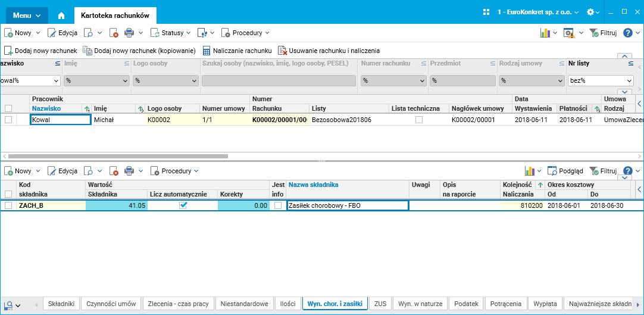Viewport: 644px width, 315px height.
Task: Click the upper grid horizontal scrollbar
Action: point(322,156)
